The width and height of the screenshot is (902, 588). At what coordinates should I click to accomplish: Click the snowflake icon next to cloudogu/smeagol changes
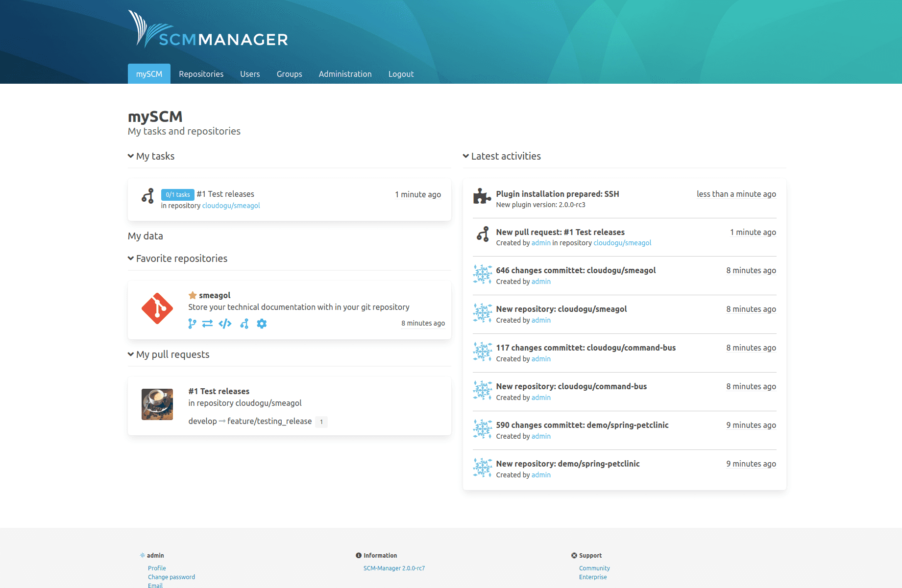[x=482, y=275]
